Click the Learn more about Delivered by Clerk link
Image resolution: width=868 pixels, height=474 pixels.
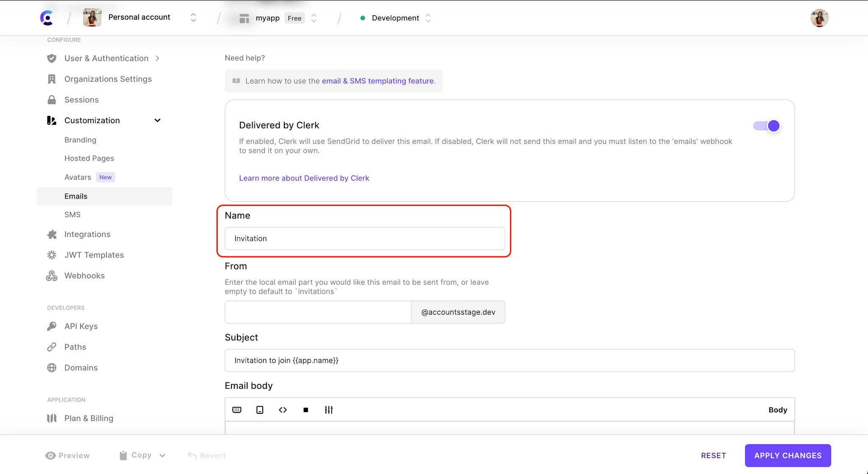[x=304, y=178]
